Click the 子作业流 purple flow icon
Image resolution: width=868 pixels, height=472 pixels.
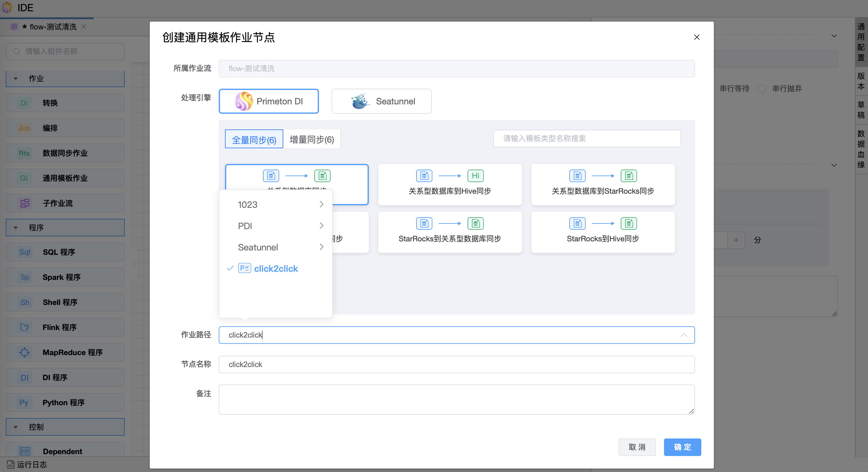(24, 203)
